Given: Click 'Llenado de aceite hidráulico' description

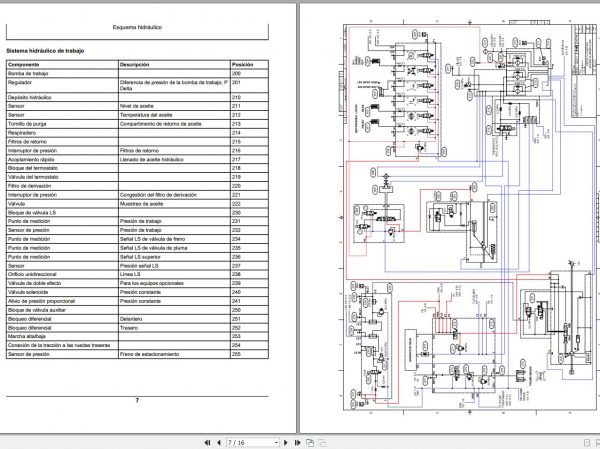Looking at the screenshot, I should [x=152, y=159].
